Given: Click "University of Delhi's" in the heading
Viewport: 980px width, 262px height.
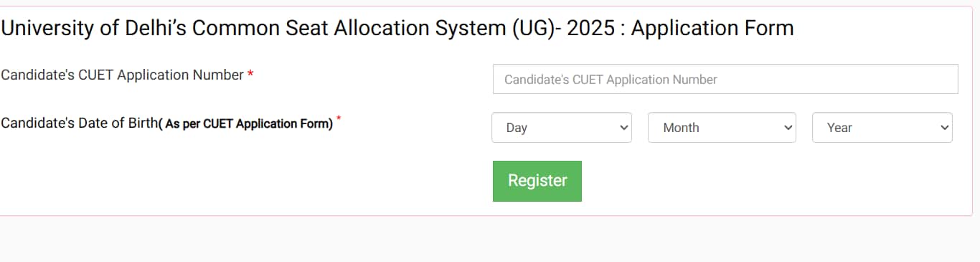Looking at the screenshot, I should click(94, 29).
